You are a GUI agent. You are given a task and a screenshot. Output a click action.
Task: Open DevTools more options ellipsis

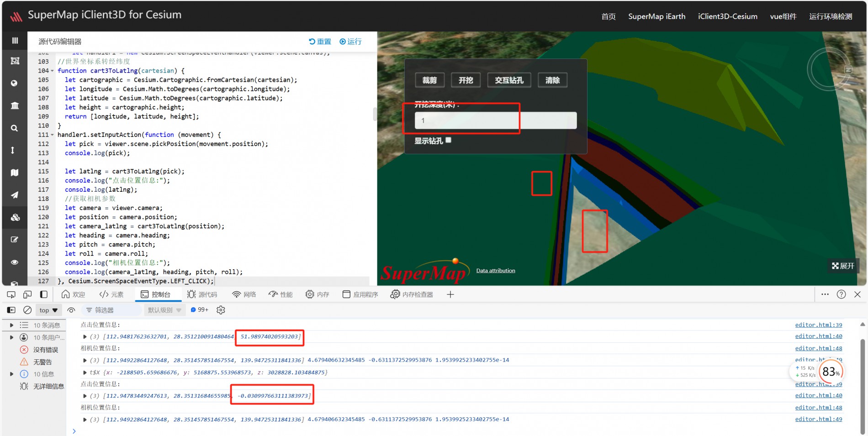coord(825,294)
